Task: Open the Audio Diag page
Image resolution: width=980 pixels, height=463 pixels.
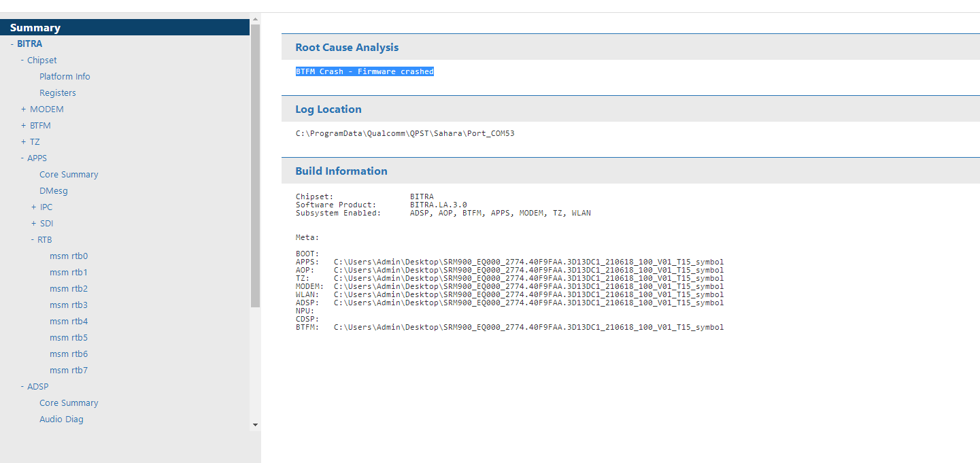Action: [61, 419]
